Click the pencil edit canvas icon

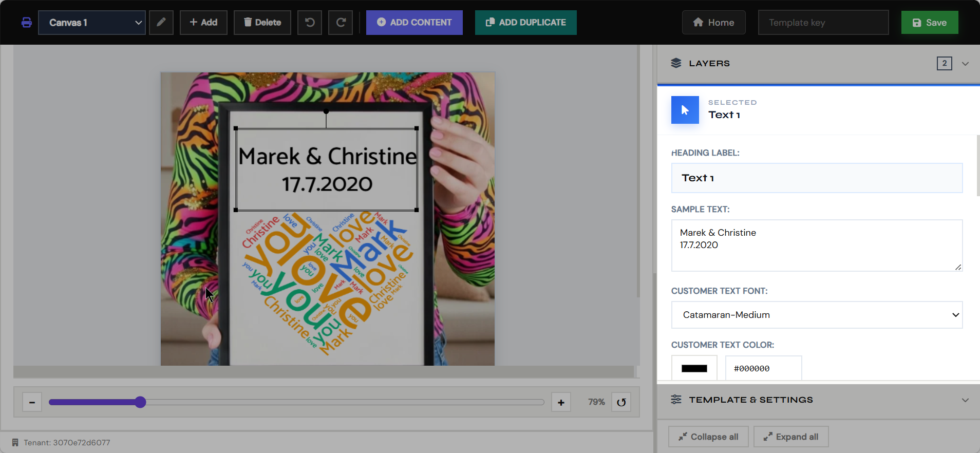[x=161, y=23]
